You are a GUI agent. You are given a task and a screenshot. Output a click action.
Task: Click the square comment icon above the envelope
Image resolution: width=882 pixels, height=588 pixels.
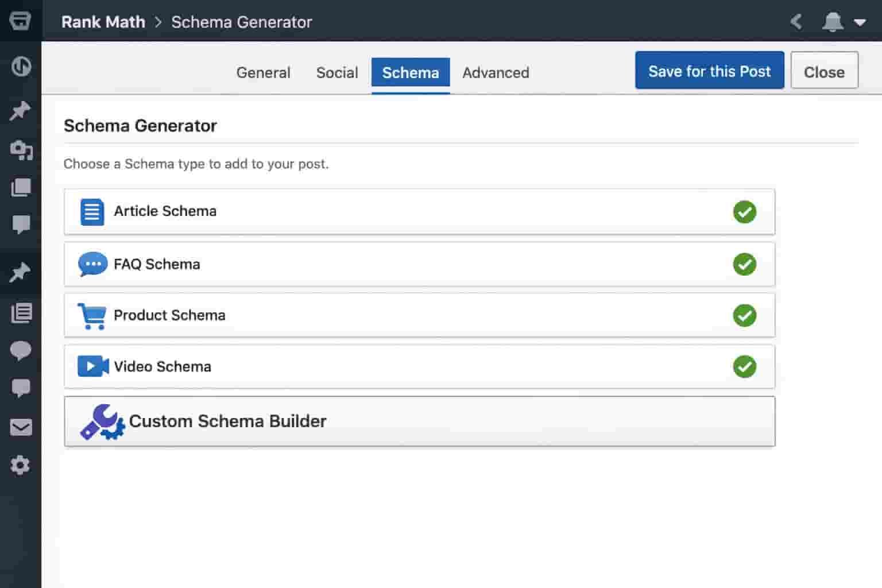pyautogui.click(x=21, y=388)
